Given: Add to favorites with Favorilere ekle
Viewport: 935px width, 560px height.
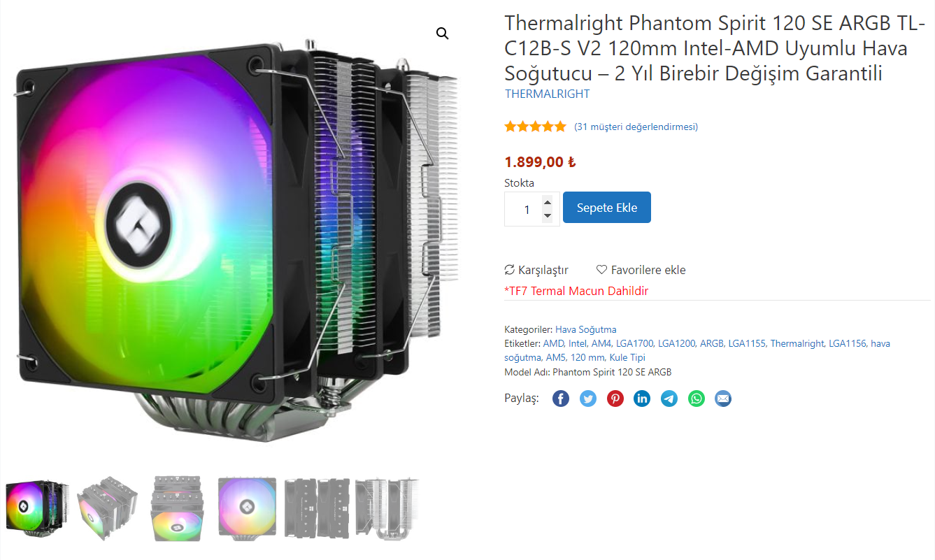Looking at the screenshot, I should (641, 270).
